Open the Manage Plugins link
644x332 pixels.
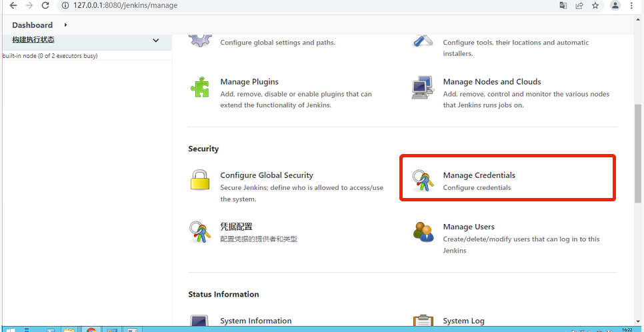click(x=249, y=82)
